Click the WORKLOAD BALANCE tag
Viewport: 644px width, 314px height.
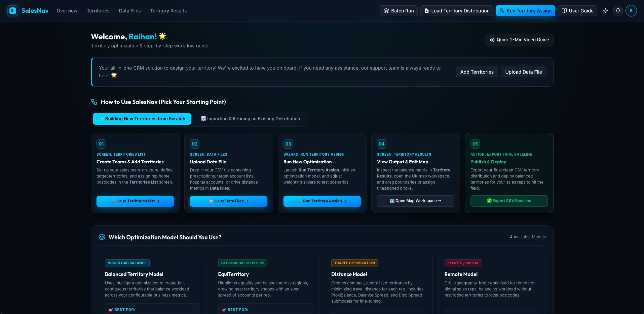pos(127,263)
